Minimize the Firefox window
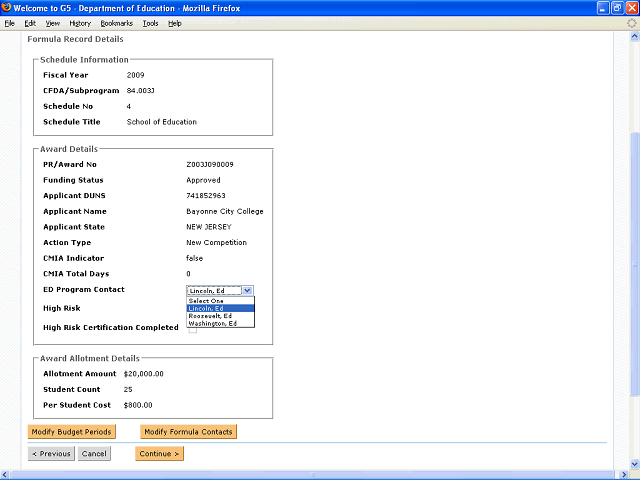Viewport: 640px width, 480px height. [602, 8]
